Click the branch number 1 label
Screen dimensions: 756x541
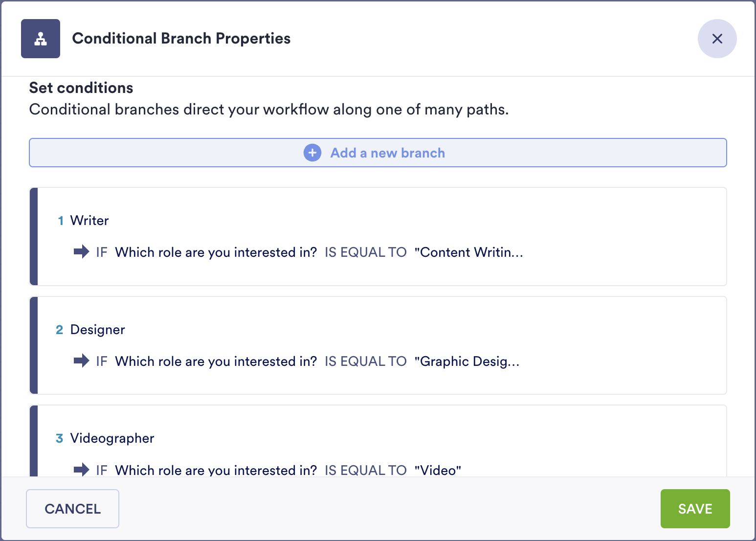[x=61, y=221]
